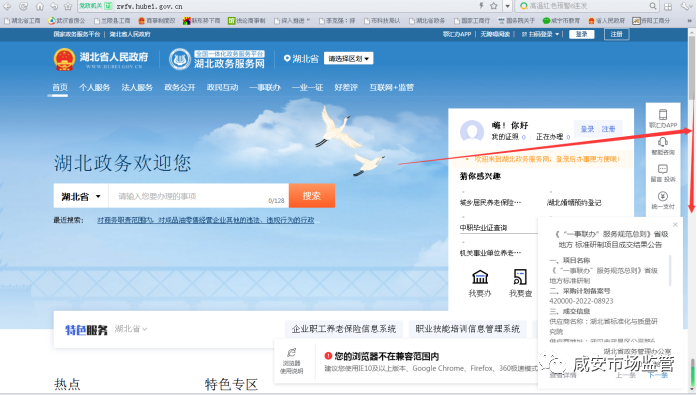Screen dimensions: 697x395
Task: Click the browser home icon
Action: point(40,6)
